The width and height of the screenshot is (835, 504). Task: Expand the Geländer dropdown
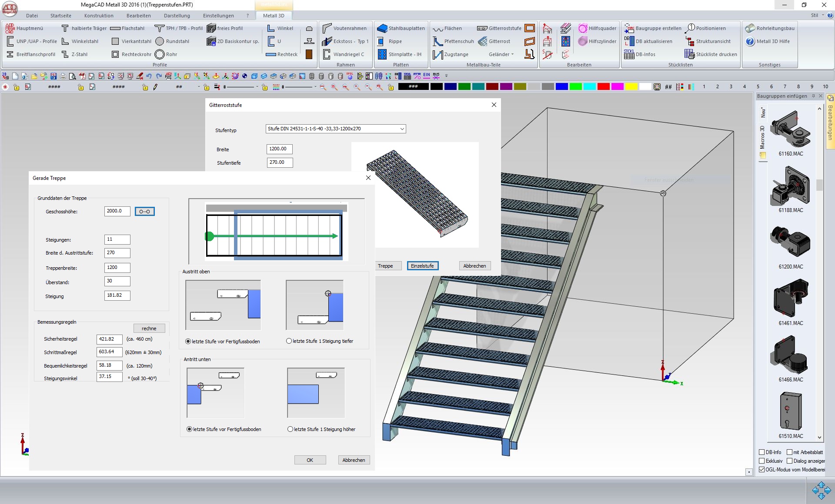click(501, 54)
